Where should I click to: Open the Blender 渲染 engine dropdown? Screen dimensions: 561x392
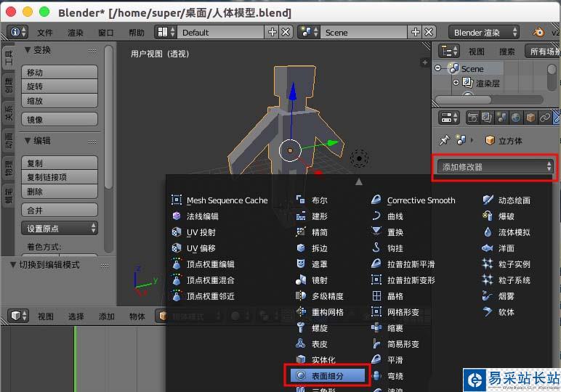[x=483, y=33]
